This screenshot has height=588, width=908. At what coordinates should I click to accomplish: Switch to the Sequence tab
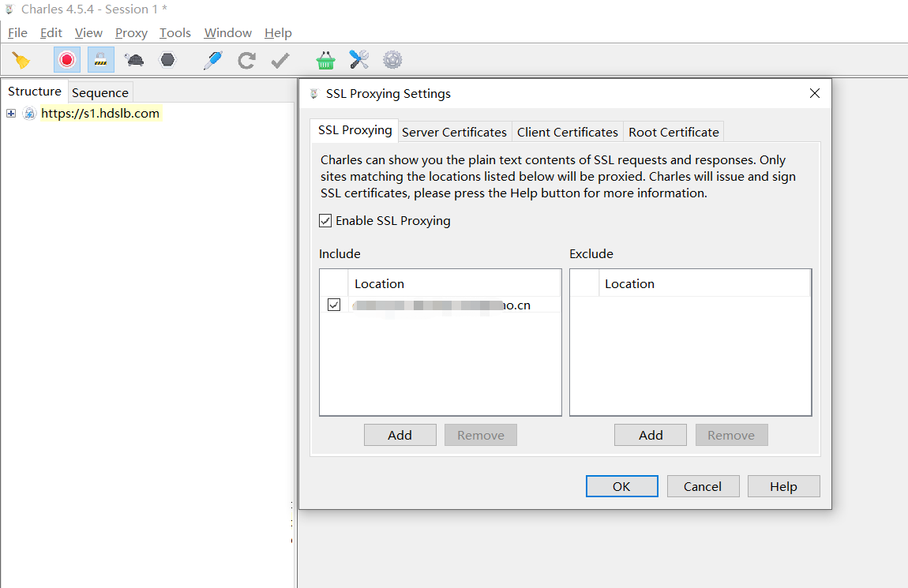click(100, 92)
